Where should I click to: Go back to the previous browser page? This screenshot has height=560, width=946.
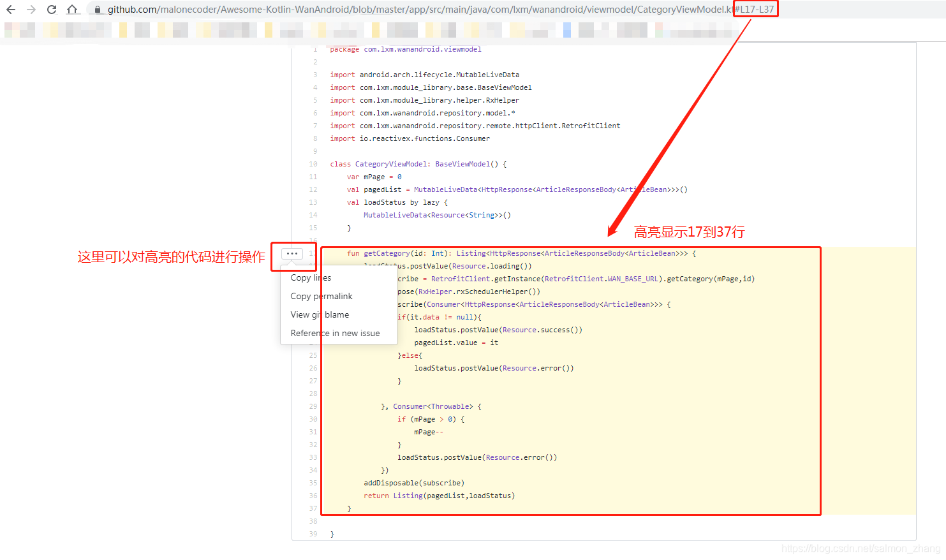[x=11, y=10]
